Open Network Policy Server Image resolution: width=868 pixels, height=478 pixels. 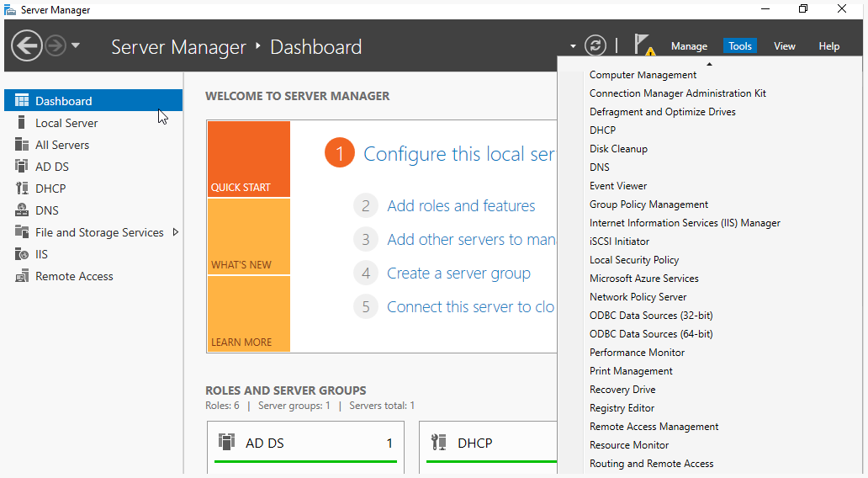click(x=638, y=297)
